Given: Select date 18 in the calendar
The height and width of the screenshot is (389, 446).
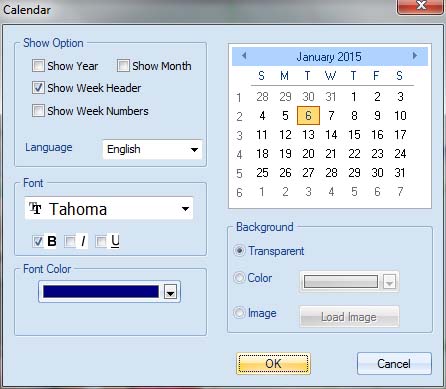Looking at the screenshot, I should coord(262,154).
